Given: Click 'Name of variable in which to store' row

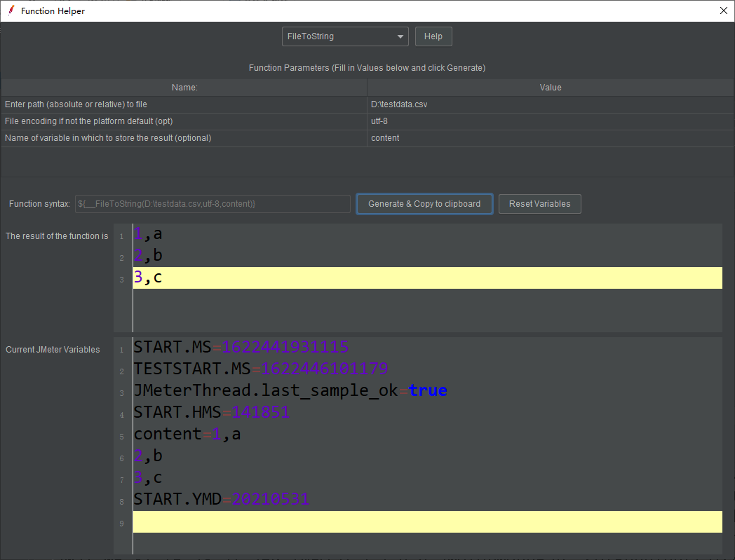Looking at the screenshot, I should click(184, 138).
